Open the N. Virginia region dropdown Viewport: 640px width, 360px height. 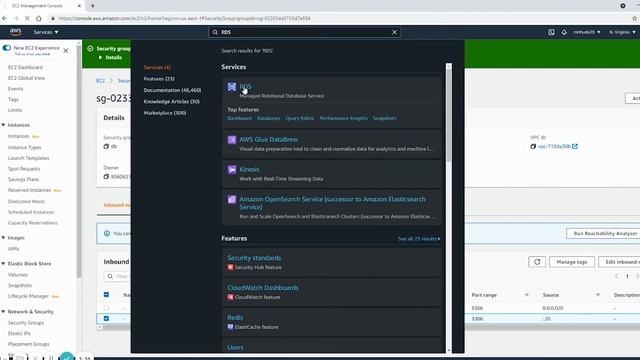coord(622,32)
